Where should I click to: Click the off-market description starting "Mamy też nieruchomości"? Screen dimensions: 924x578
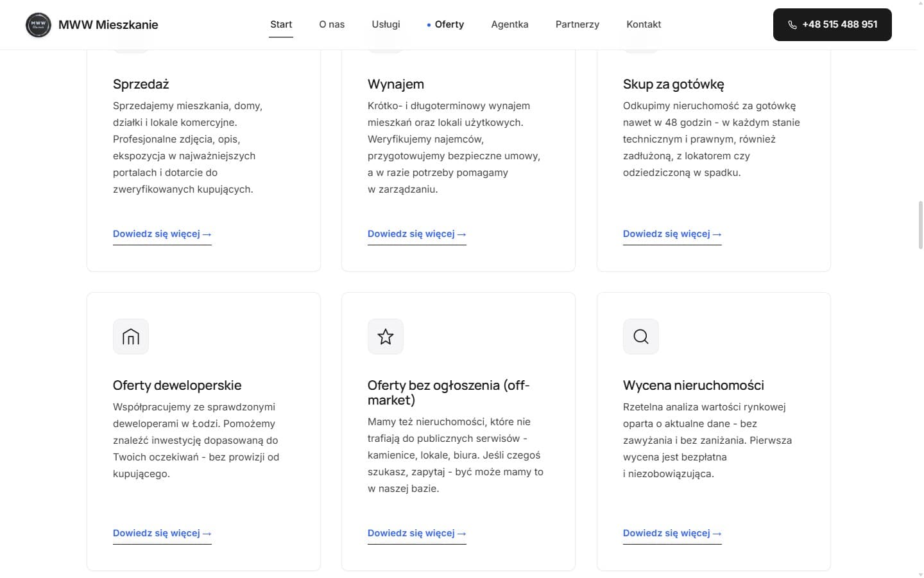coord(456,455)
